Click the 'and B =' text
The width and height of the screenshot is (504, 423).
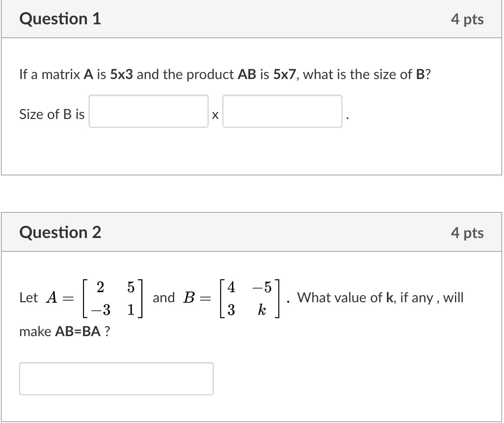coord(181,298)
